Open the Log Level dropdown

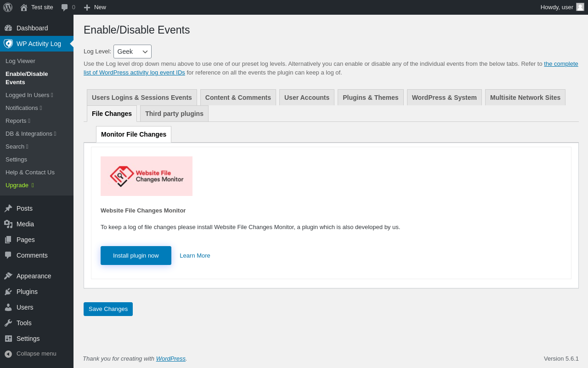[x=132, y=52]
